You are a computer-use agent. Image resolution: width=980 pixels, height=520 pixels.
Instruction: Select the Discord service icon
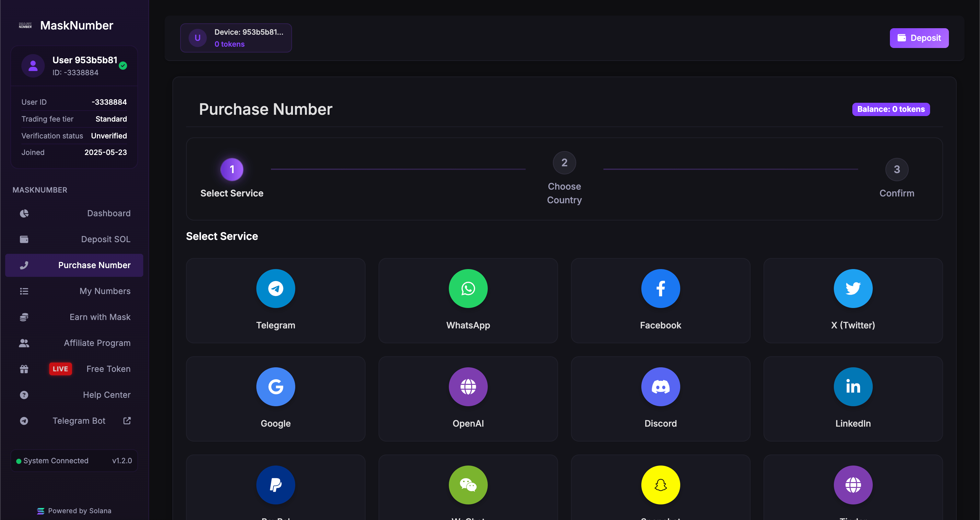[660, 386]
